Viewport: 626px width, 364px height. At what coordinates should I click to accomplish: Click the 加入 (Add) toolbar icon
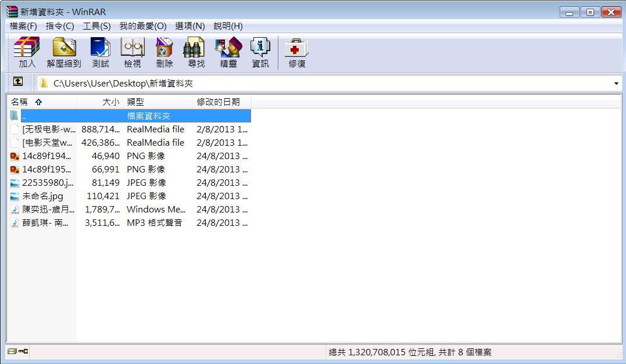27,52
